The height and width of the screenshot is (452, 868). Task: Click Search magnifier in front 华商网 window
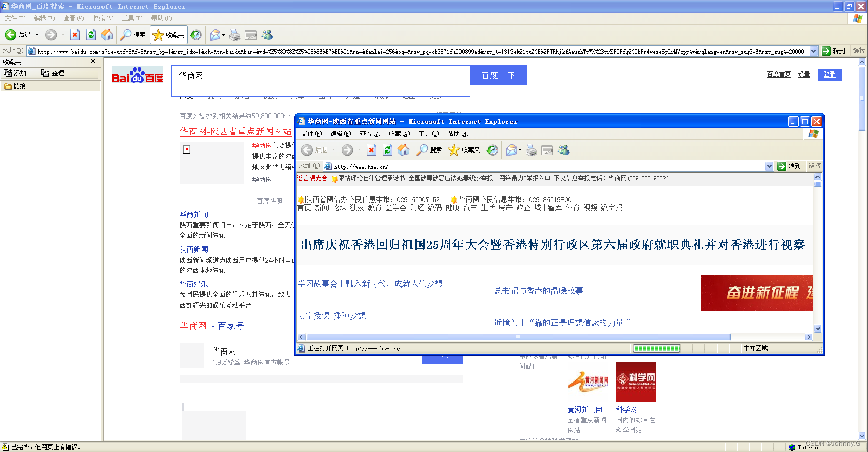coord(429,150)
